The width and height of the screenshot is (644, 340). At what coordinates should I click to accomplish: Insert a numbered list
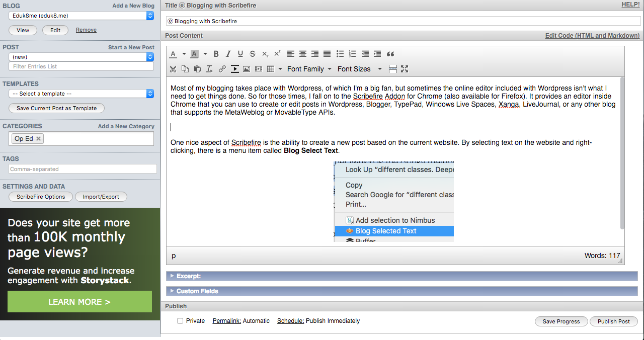(x=352, y=54)
